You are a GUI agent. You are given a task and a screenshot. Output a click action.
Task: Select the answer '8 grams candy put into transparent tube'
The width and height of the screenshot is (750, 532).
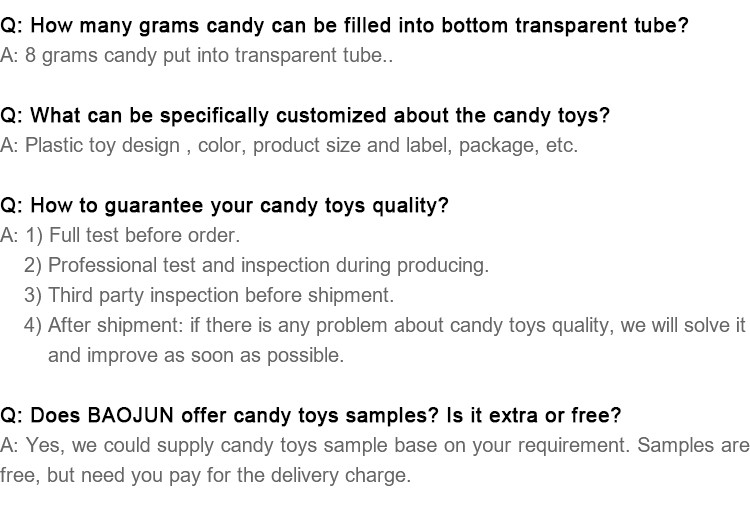pos(196,55)
